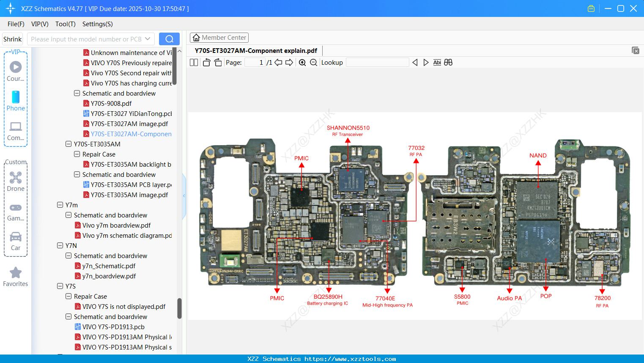Open the binoculars search tool
644x363 pixels.
coord(448,62)
